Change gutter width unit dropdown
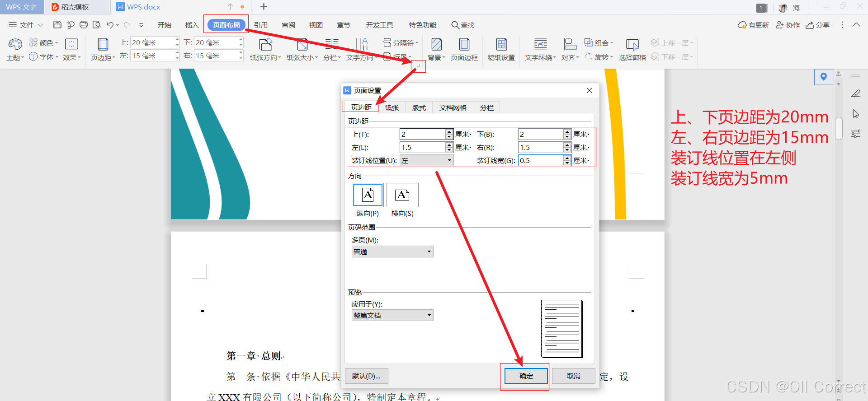Viewport: 868px width, 401px height. (582, 160)
